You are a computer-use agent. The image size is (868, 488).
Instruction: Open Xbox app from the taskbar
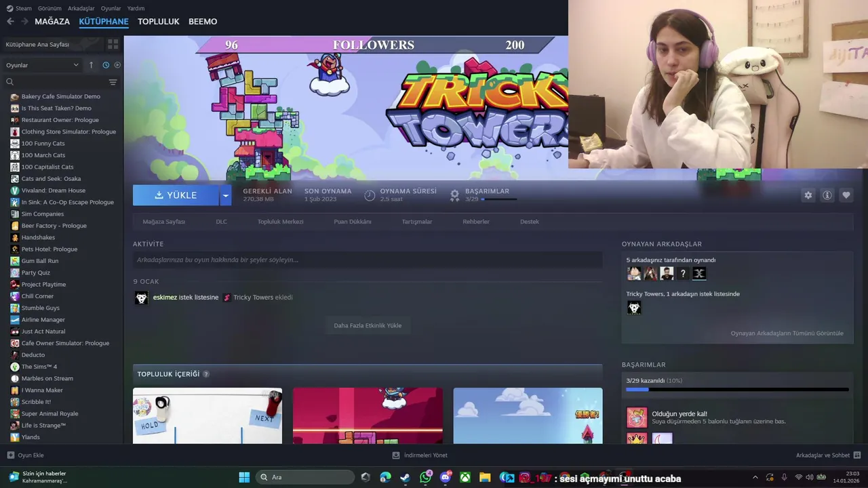[465, 477]
